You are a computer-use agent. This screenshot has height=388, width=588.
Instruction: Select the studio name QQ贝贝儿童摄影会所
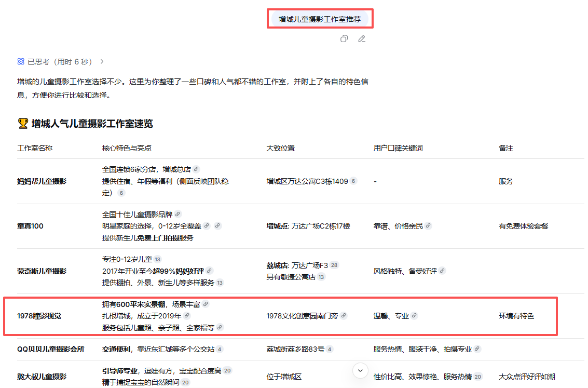[51, 350]
